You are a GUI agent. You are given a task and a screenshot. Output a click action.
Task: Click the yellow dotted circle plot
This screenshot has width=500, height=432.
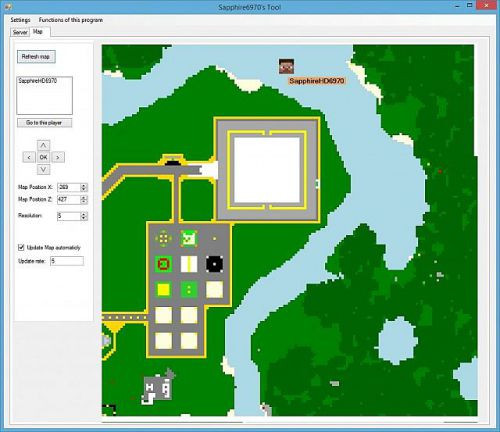click(x=163, y=238)
